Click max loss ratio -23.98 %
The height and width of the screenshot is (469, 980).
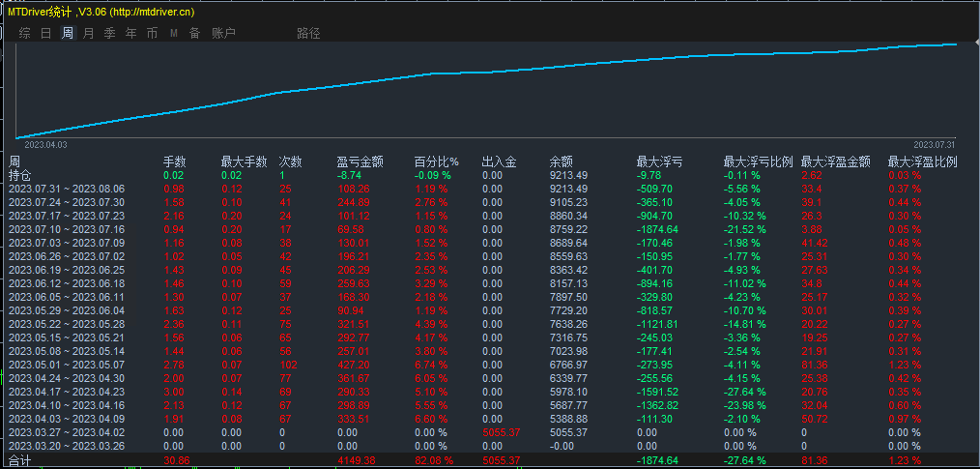pyautogui.click(x=745, y=405)
